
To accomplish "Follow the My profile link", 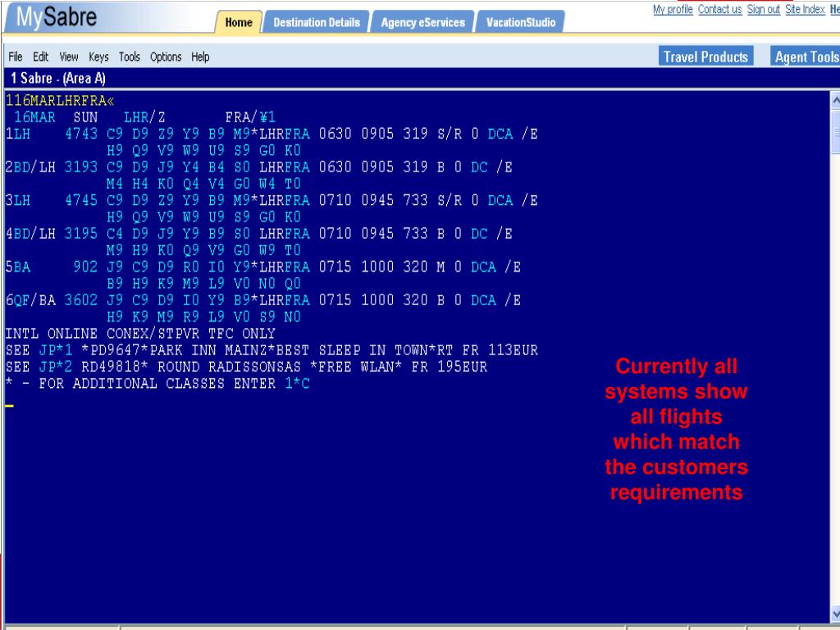I will pyautogui.click(x=673, y=9).
